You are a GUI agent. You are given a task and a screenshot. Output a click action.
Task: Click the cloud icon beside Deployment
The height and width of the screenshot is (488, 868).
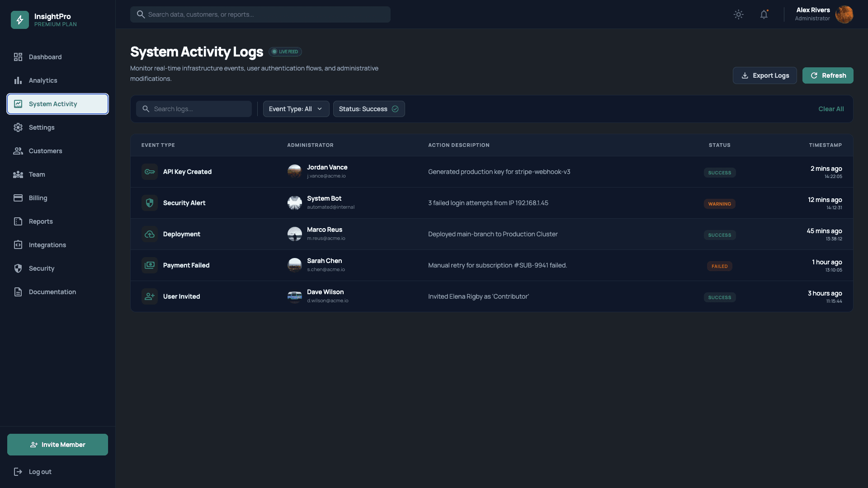149,234
